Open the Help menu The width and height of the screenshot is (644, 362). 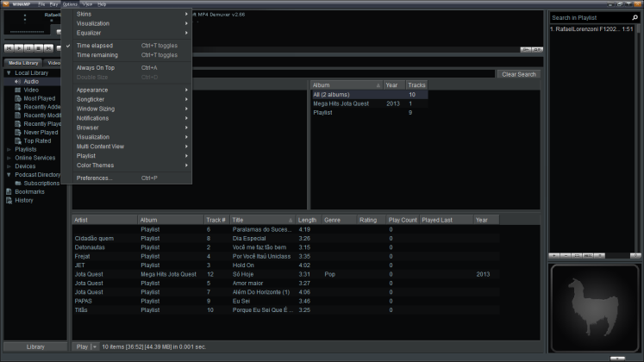click(102, 4)
